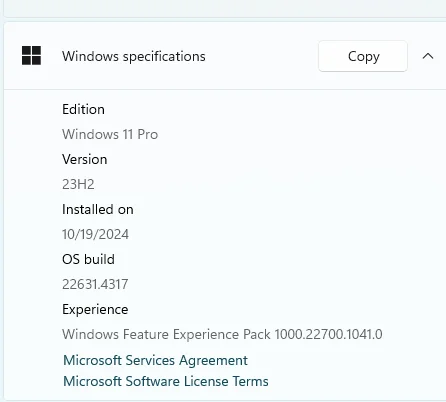This screenshot has width=446, height=402.
Task: Click the Windows specifications heading
Action: [x=134, y=56]
